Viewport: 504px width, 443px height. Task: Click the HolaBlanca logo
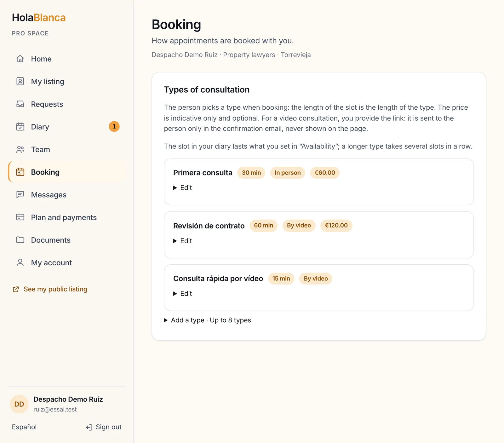[x=39, y=18]
